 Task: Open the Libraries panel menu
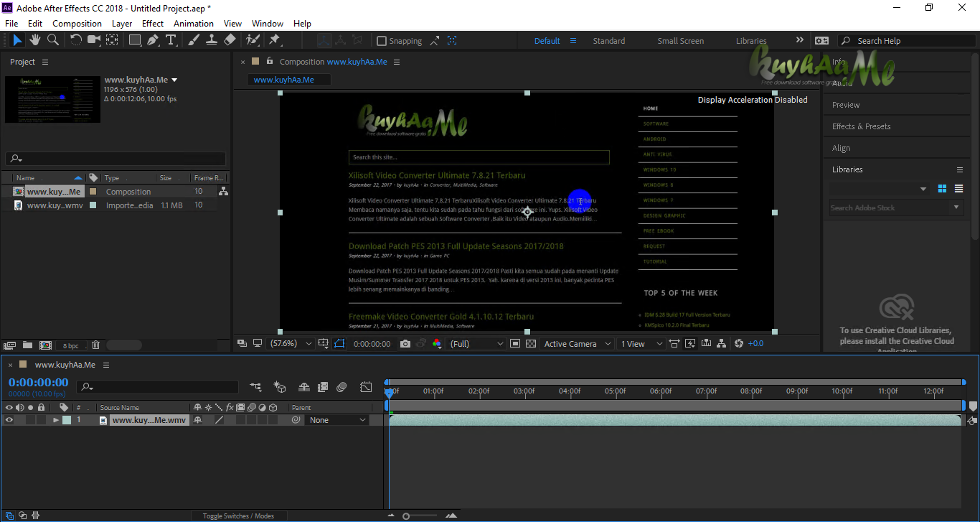click(x=960, y=169)
